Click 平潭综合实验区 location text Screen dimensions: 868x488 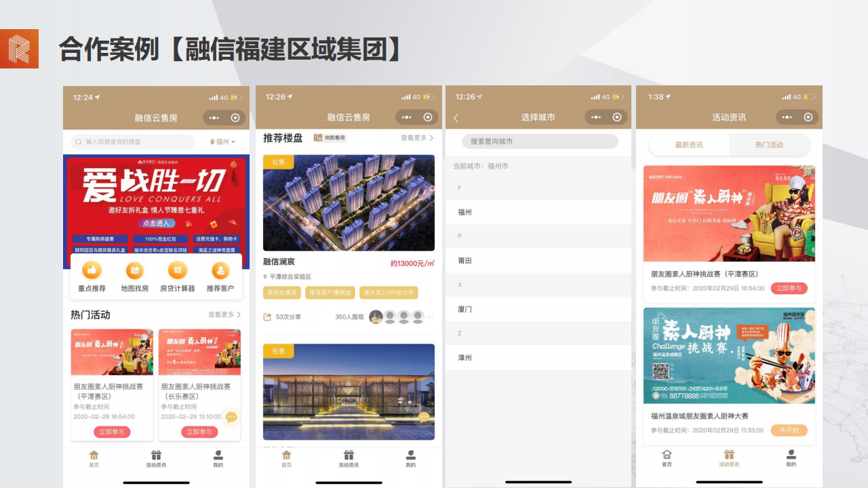click(290, 277)
